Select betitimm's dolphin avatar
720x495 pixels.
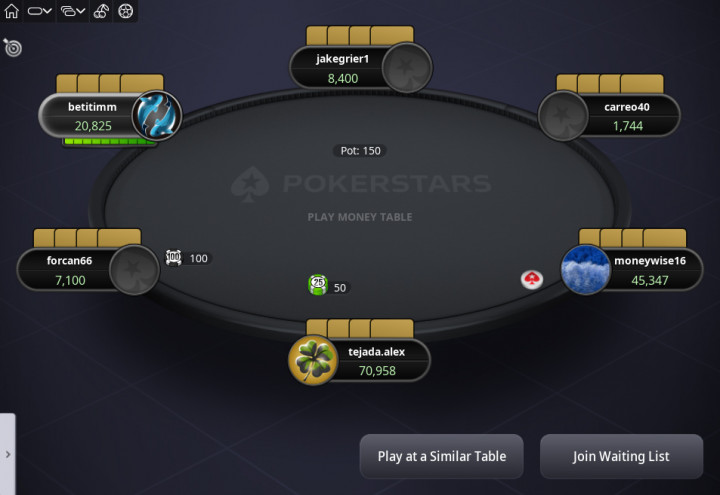(157, 116)
